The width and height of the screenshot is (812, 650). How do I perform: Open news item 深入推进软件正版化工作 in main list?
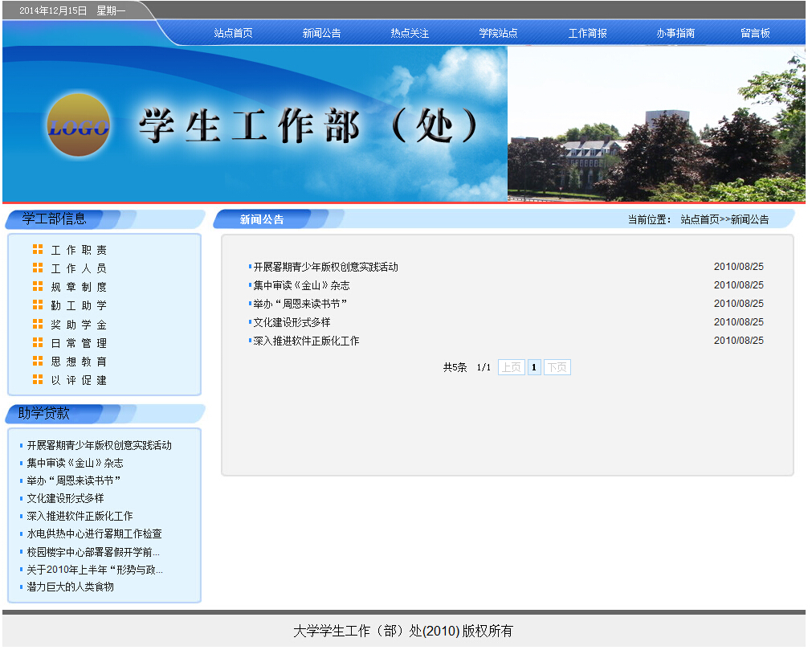pyautogui.click(x=306, y=341)
